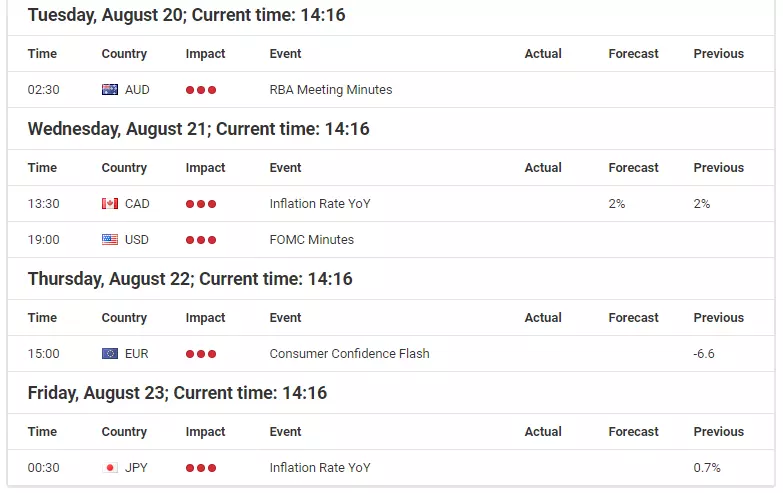Image resolution: width=783 pixels, height=493 pixels.
Task: Click the -6.6 previous value for EUR
Action: click(704, 354)
